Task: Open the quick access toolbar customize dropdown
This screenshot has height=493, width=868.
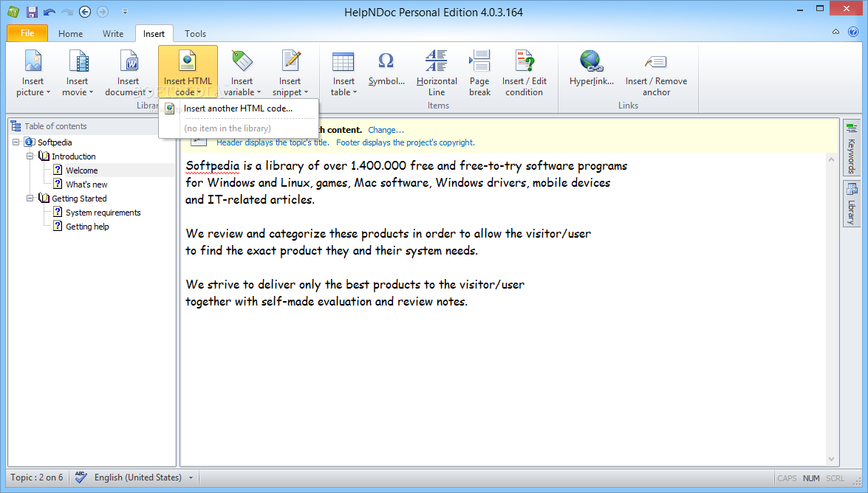Action: coord(125,12)
